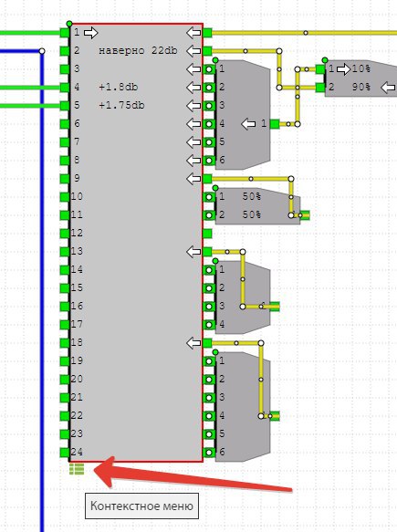Select port 2 of the 50% splitter
Image resolution: width=397 pixels, height=532 pixels.
pos(209,215)
